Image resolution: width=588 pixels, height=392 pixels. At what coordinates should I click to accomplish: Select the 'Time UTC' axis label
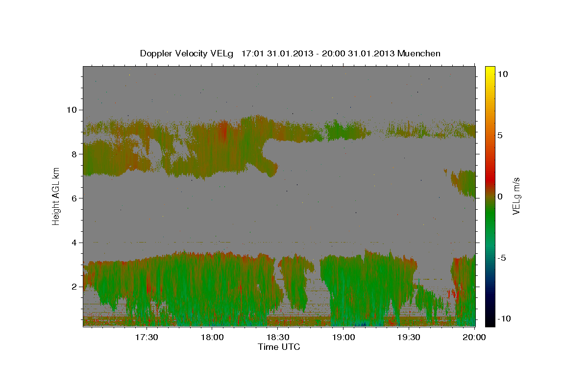tap(279, 347)
